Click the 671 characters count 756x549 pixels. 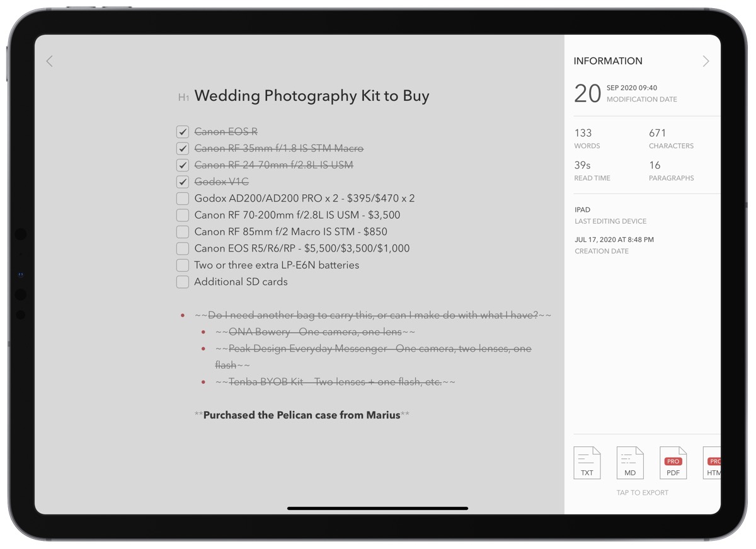click(658, 133)
